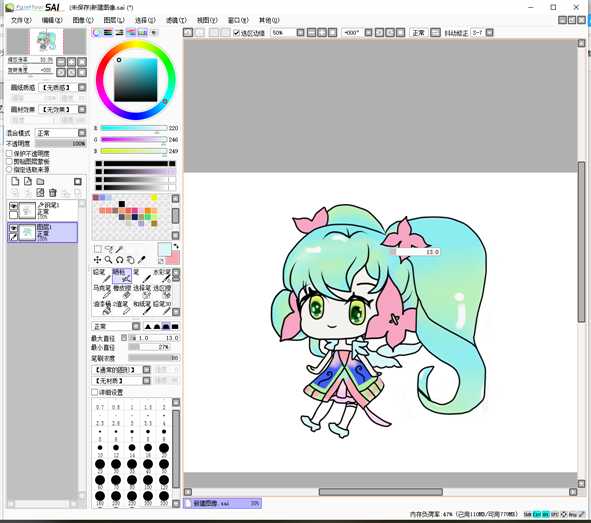Select the magnifier zoom tool
The height and width of the screenshot is (523, 591).
tap(109, 260)
